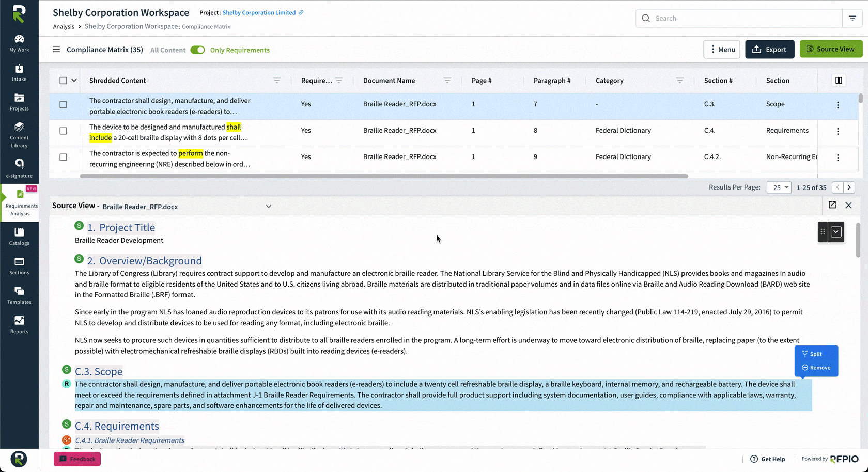
Task: Click the Only Requirements label
Action: pyautogui.click(x=240, y=50)
